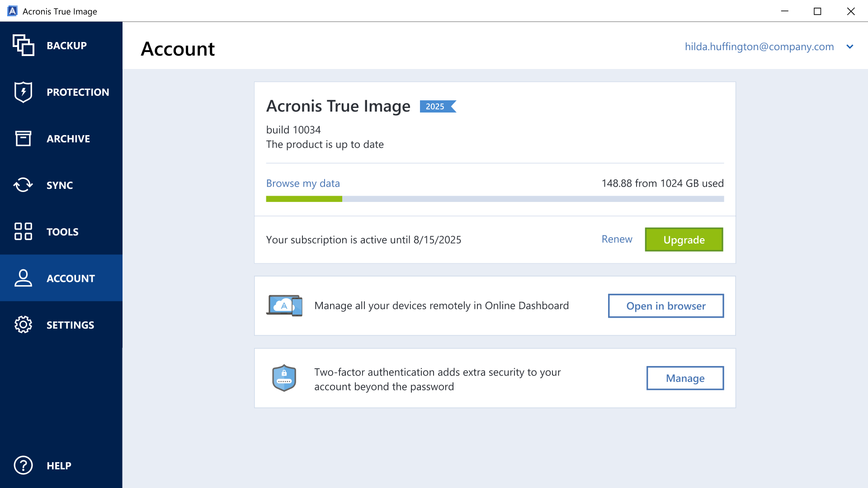This screenshot has height=488, width=868.
Task: Click the storage usage progress bar
Action: point(495,199)
